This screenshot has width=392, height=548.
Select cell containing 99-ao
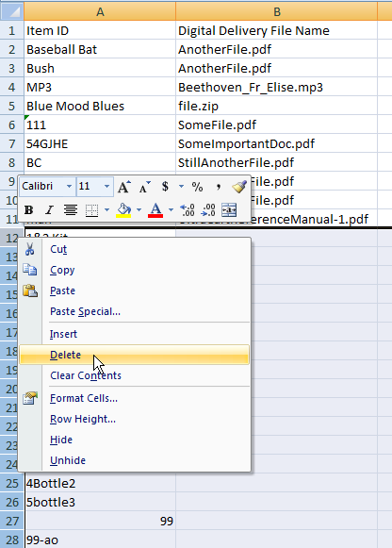point(100,540)
